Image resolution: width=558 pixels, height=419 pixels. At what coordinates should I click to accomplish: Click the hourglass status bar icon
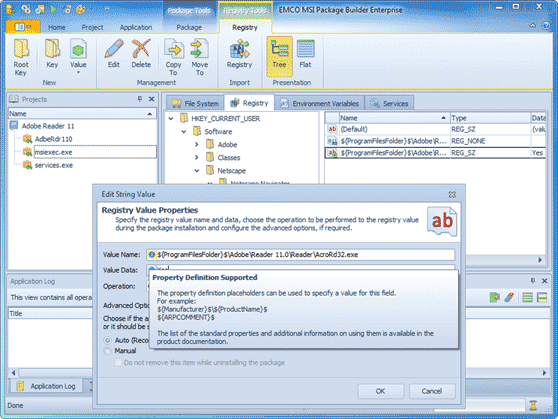[x=533, y=405]
